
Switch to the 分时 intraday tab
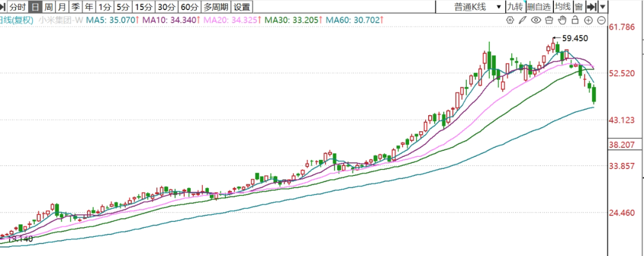pos(18,7)
